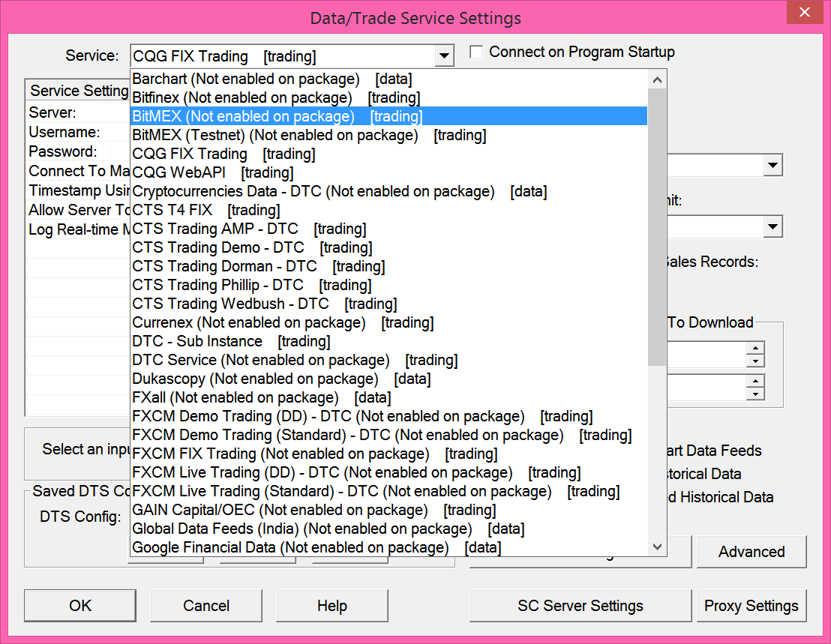The width and height of the screenshot is (831, 644).
Task: Choose CQG WebAPI trading service
Action: tap(388, 172)
